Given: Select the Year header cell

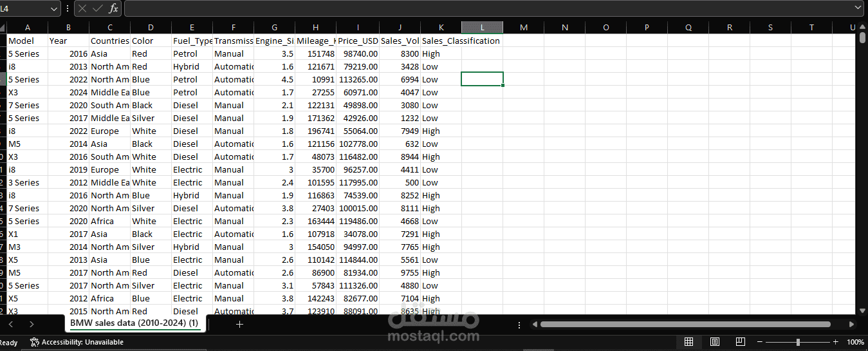Looking at the screenshot, I should pyautogui.click(x=69, y=41).
